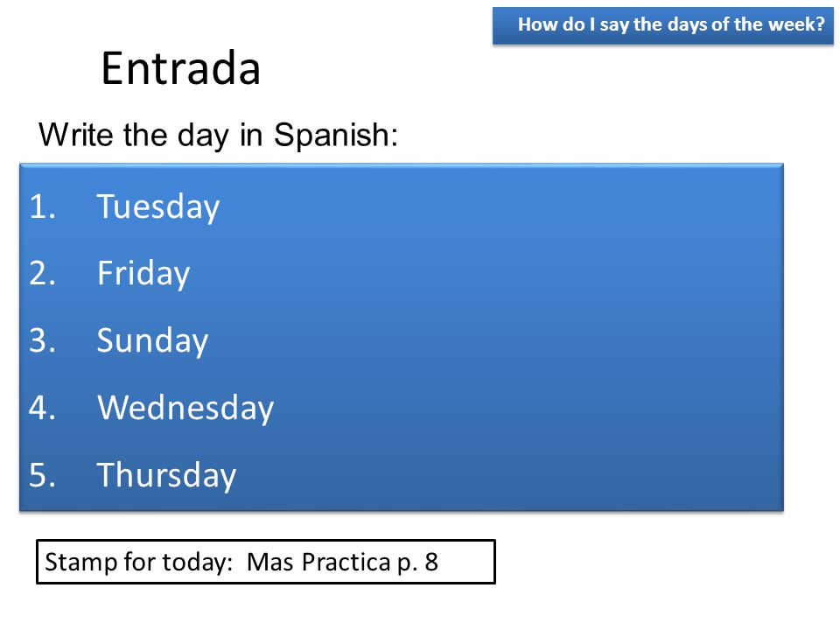The image size is (840, 630).
Task: Click the word 'Write' in the heading
Action: [x=77, y=134]
